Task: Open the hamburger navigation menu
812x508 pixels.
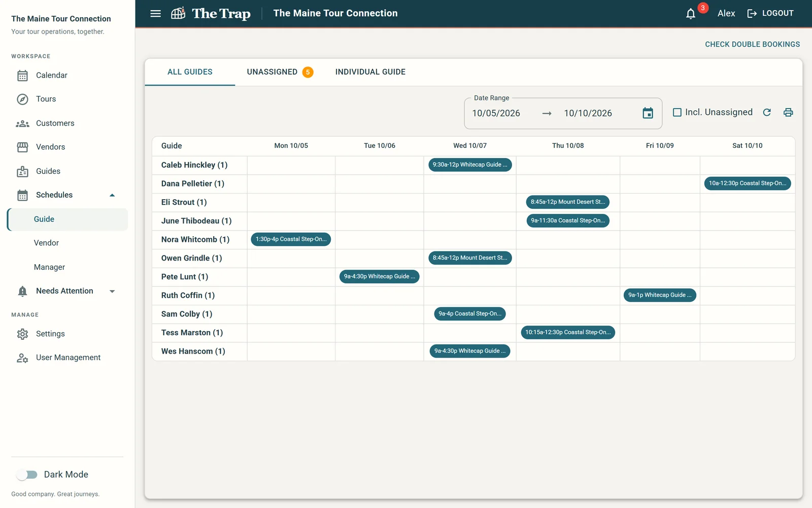Action: click(156, 14)
